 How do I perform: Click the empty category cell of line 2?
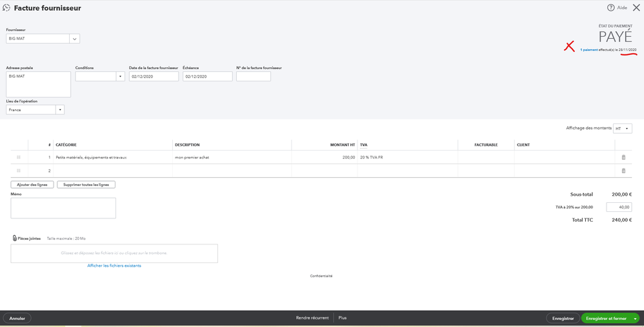tap(113, 171)
